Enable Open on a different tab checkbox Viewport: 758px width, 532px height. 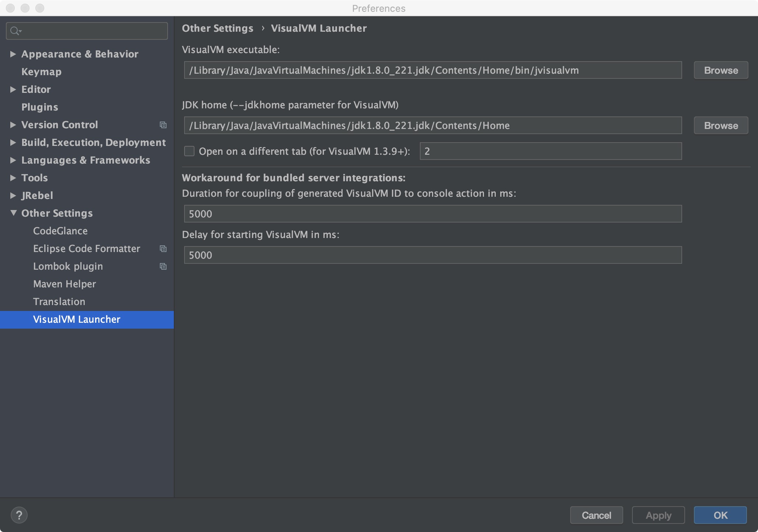click(x=189, y=151)
